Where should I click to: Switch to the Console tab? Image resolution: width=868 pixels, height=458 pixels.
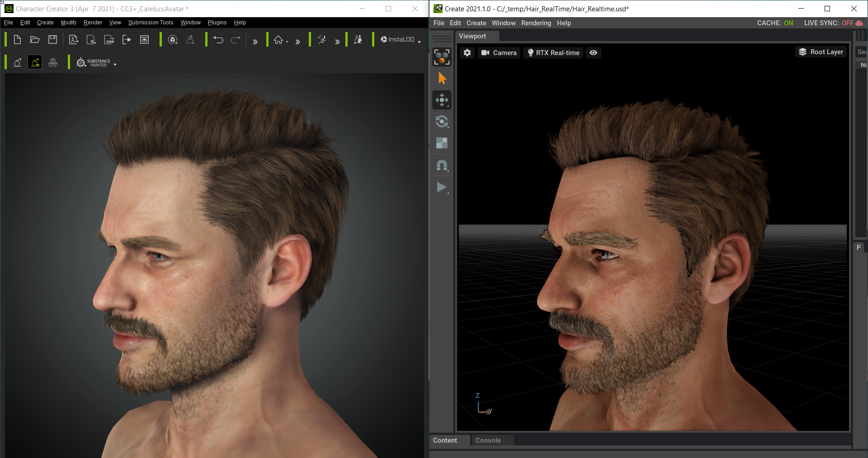click(x=488, y=440)
